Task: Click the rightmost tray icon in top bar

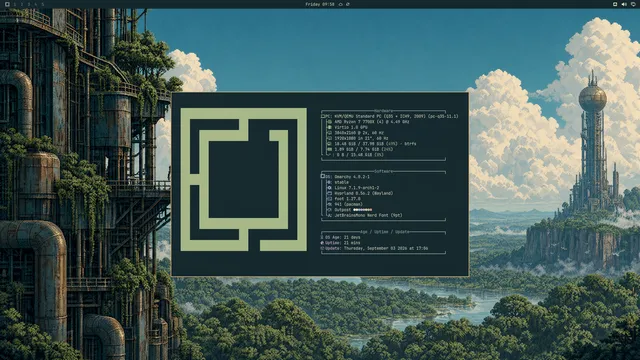Action: [x=633, y=4]
